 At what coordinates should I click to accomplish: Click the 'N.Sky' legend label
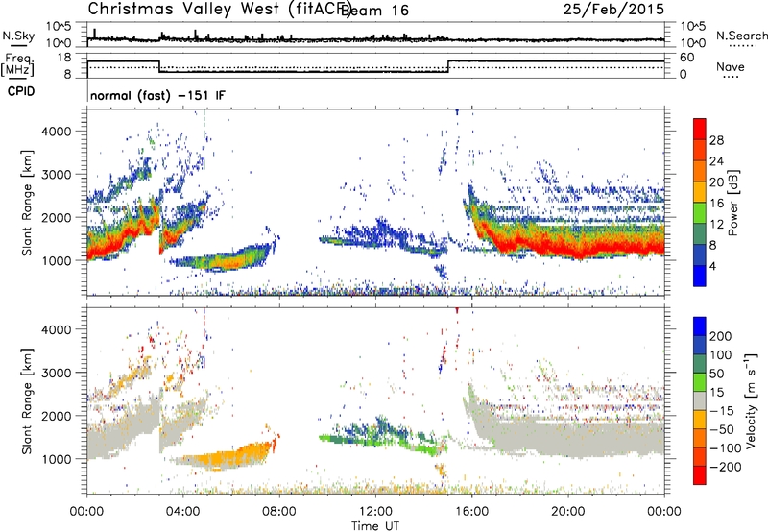point(18,36)
